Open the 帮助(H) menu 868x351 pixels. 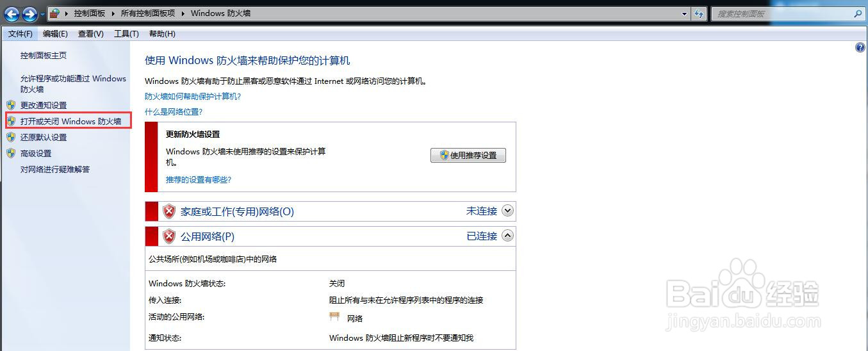tap(162, 34)
